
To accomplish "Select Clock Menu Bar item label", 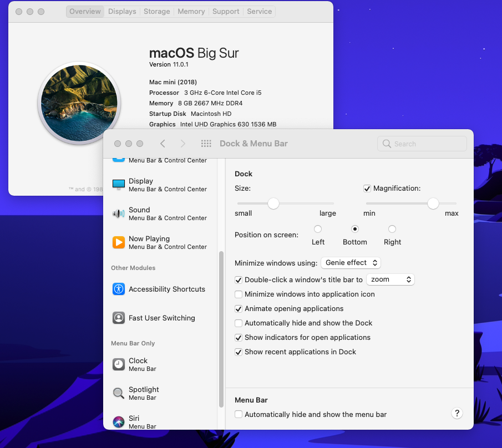I will click(x=143, y=364).
